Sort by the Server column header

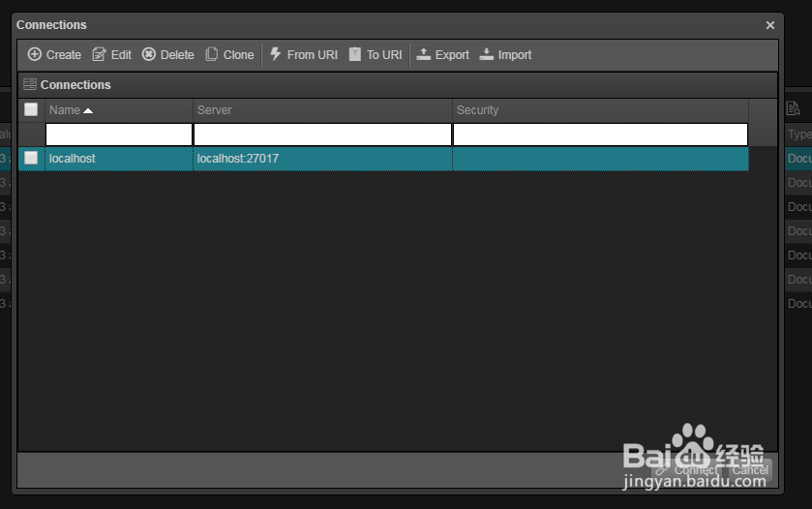click(x=322, y=109)
